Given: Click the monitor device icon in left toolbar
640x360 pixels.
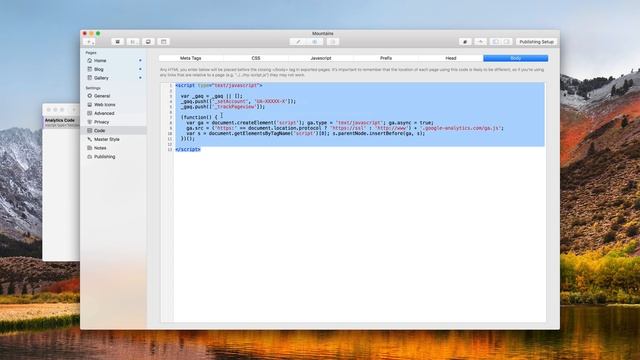Looking at the screenshot, I should point(148,42).
